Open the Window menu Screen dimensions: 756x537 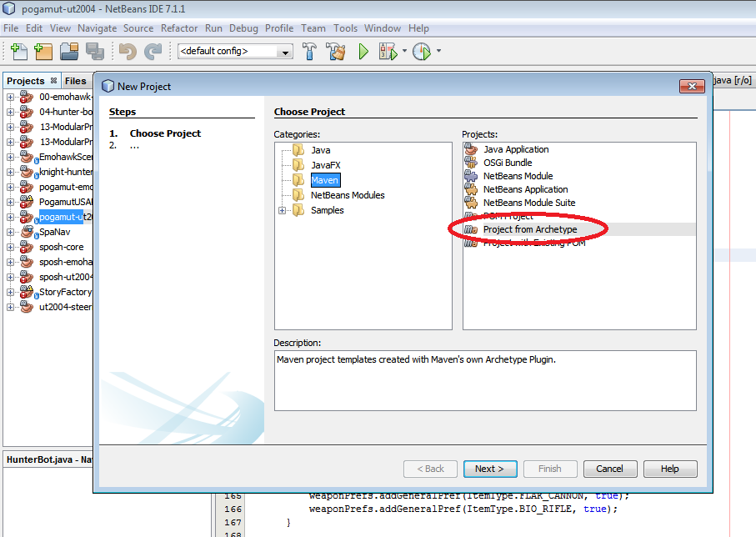click(383, 28)
